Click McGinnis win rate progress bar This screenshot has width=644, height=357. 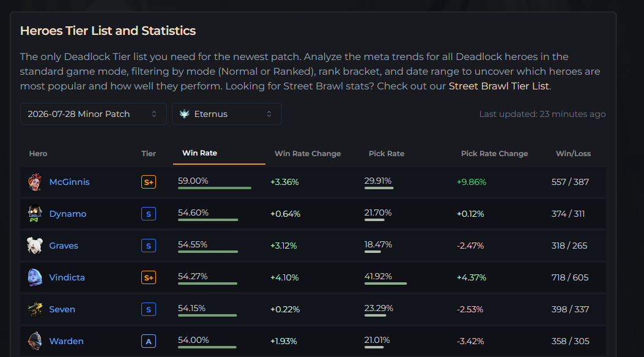(x=215, y=188)
